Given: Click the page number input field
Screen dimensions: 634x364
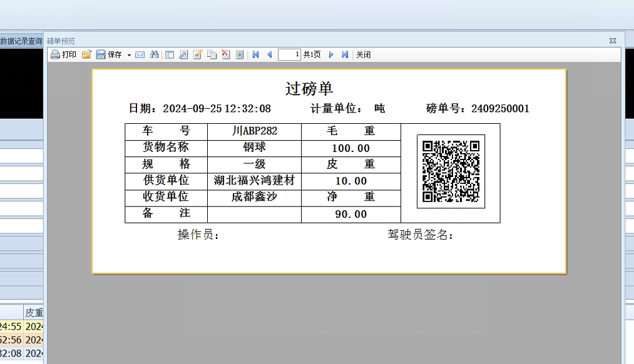Looking at the screenshot, I should (290, 55).
